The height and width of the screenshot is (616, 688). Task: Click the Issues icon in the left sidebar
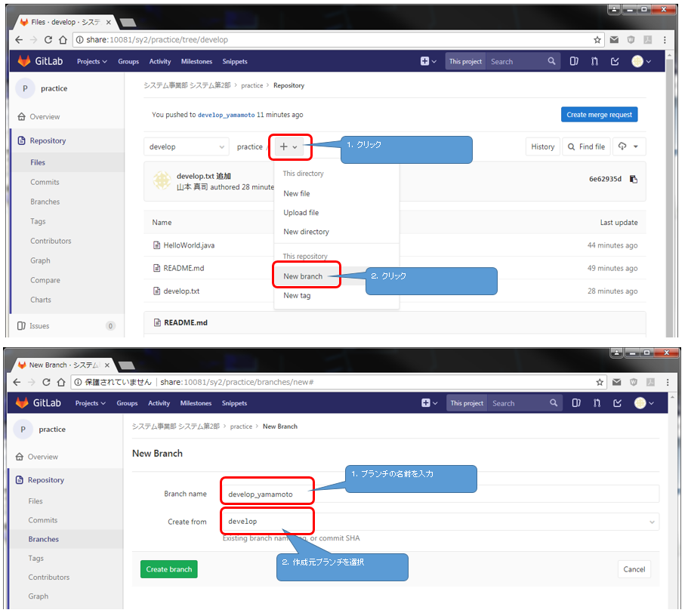[21, 326]
